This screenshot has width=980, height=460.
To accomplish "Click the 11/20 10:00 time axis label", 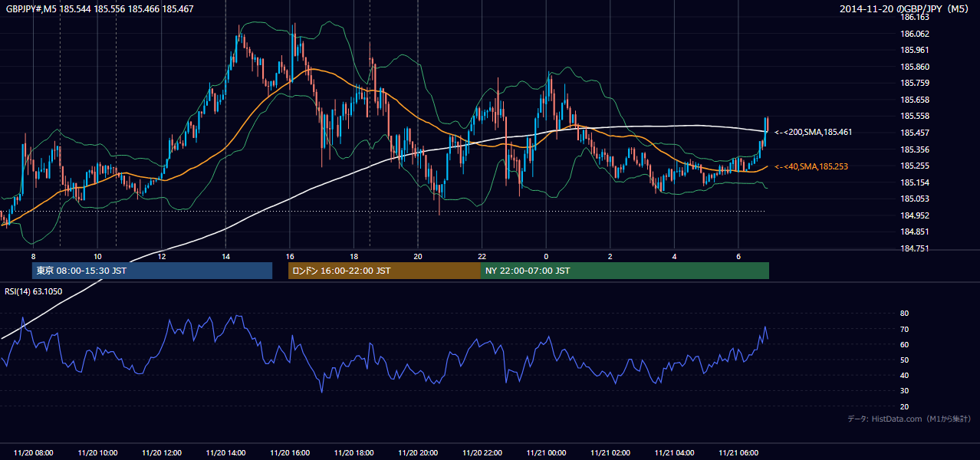I will coord(97,453).
